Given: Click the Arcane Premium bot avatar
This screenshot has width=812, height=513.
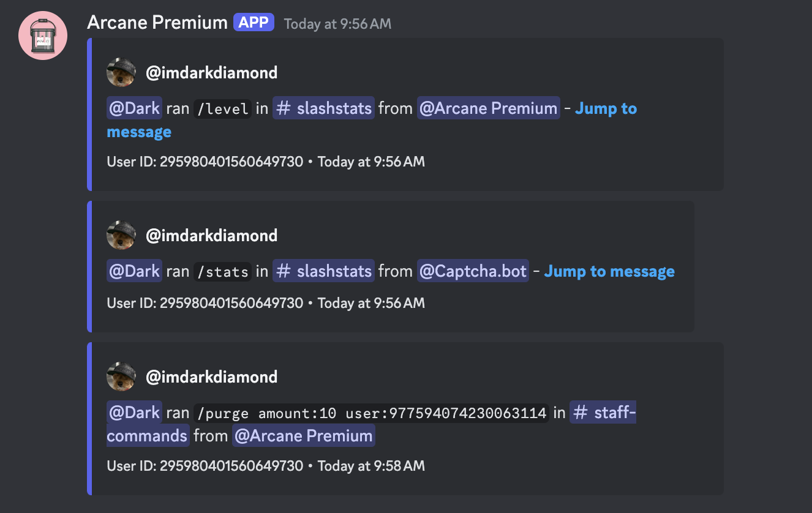Looking at the screenshot, I should tap(43, 35).
